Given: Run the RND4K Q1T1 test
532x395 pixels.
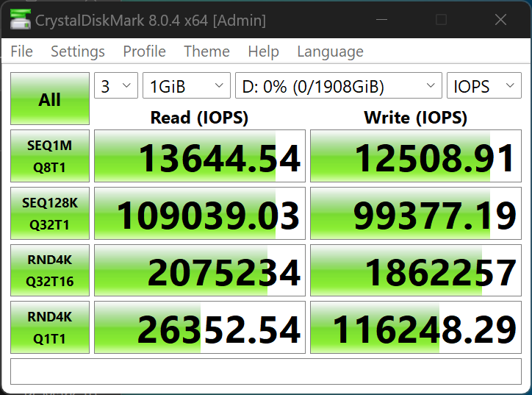Looking at the screenshot, I should point(50,327).
